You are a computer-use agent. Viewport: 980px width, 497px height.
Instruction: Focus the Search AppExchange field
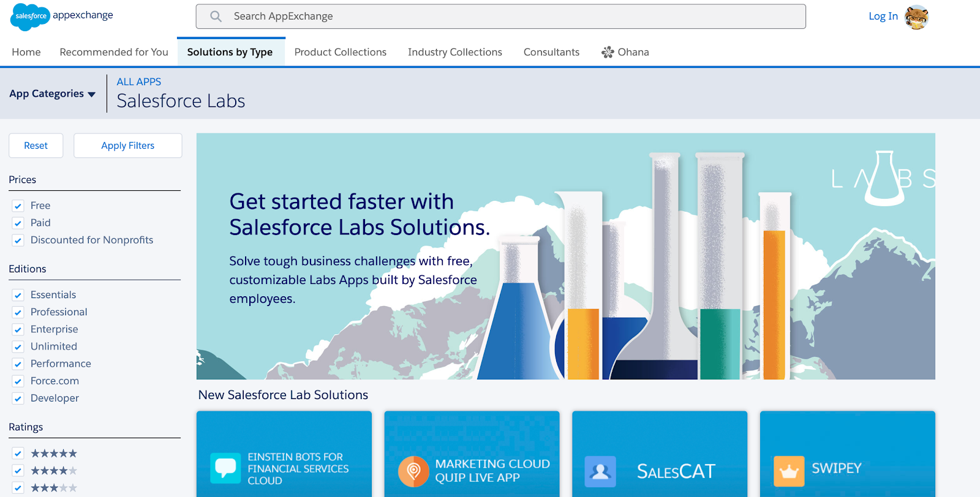(501, 17)
